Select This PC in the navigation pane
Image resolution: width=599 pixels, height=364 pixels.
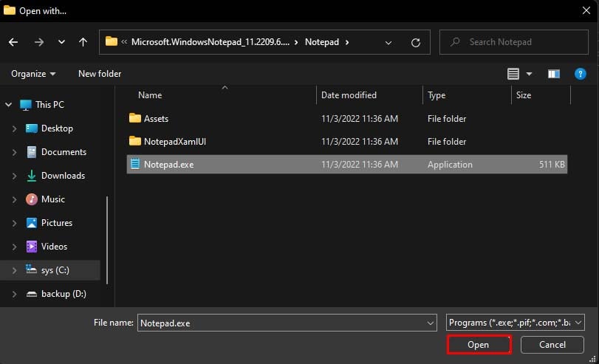coord(49,104)
